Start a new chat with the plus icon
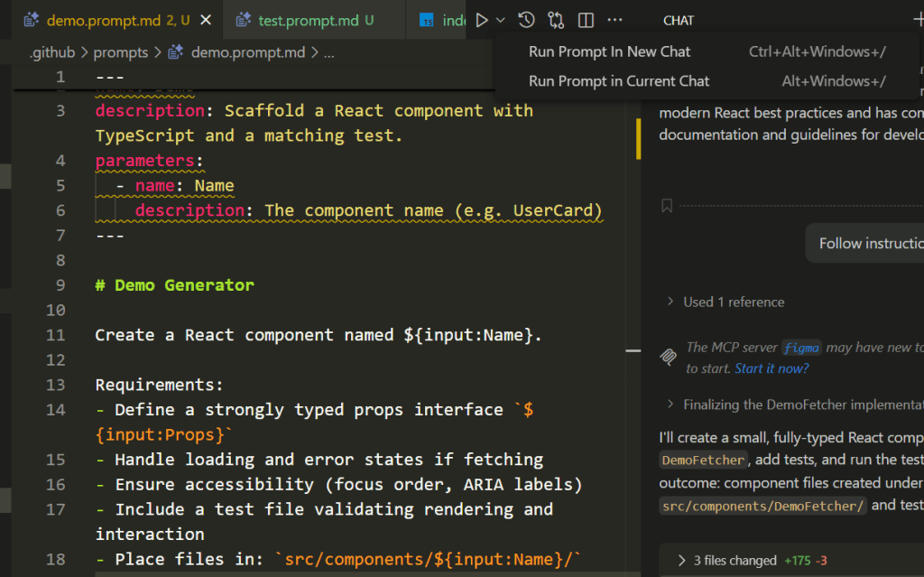924x577 pixels. coord(919,19)
